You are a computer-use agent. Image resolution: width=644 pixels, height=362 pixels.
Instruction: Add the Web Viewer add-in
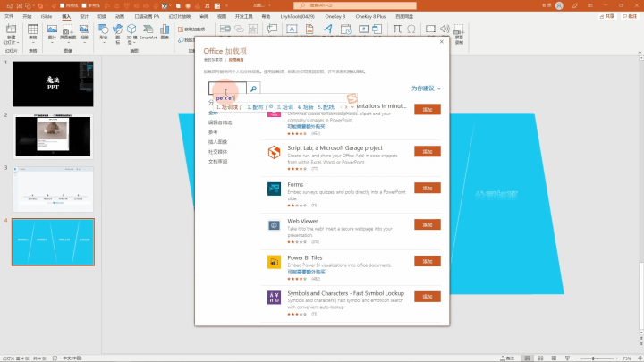click(x=428, y=224)
